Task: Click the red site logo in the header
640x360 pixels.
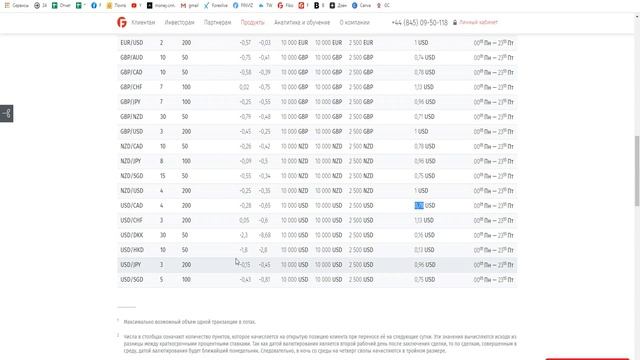Action: 122,22
